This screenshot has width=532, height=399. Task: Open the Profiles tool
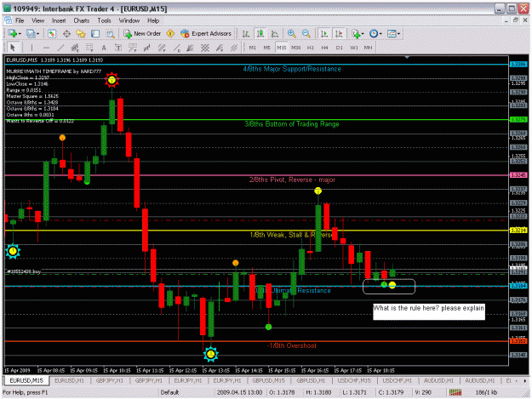(31, 33)
